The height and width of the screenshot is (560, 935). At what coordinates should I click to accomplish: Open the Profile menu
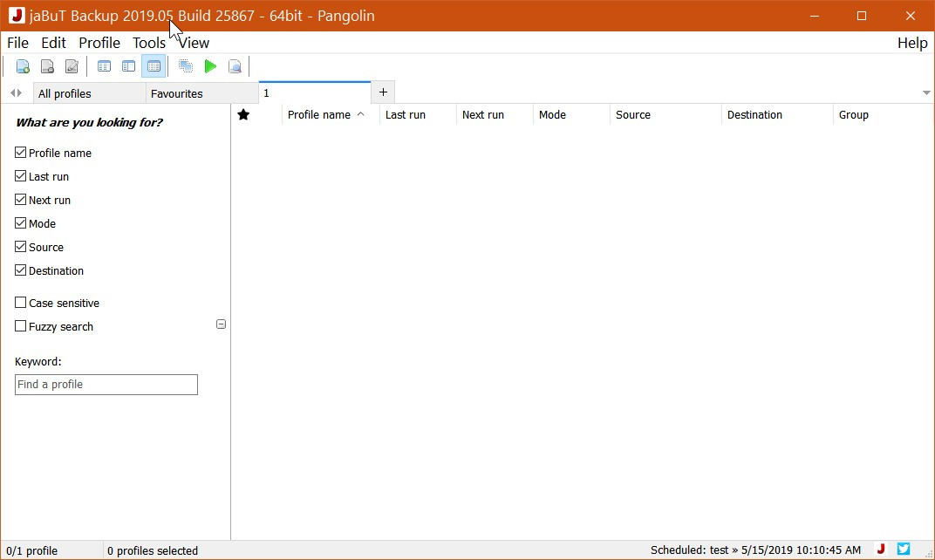(99, 43)
